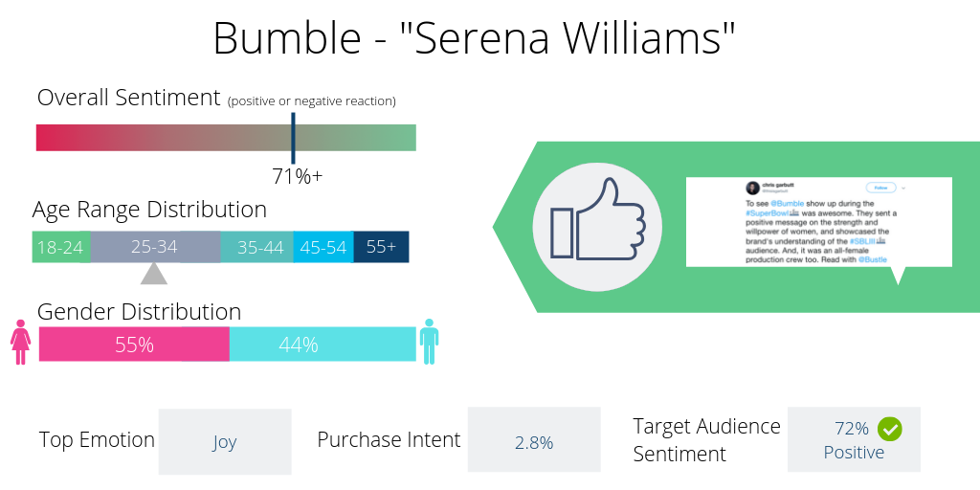Viewport: 980px width, 490px height.
Task: Select the 55+ age range segment
Action: click(381, 247)
